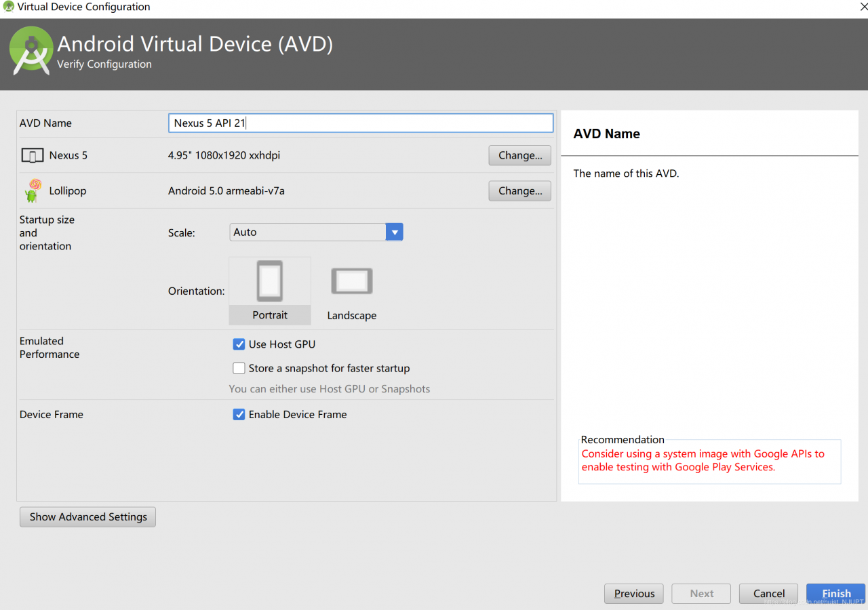
Task: Change the Lollipop system image
Action: pos(520,191)
